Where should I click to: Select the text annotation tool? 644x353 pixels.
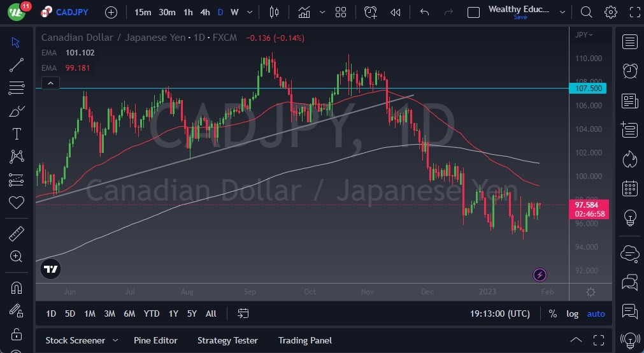coord(17,134)
